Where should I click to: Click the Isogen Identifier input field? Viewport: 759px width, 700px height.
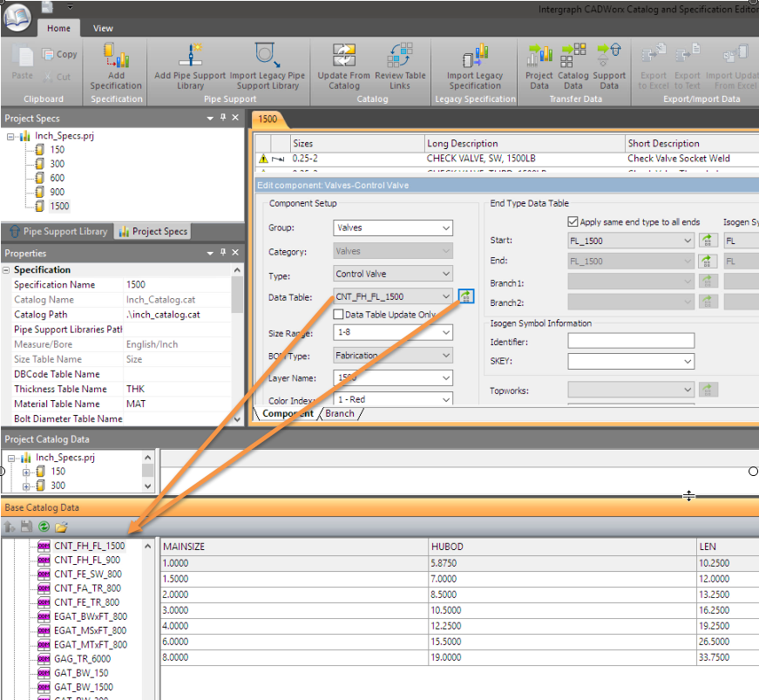[x=630, y=342]
